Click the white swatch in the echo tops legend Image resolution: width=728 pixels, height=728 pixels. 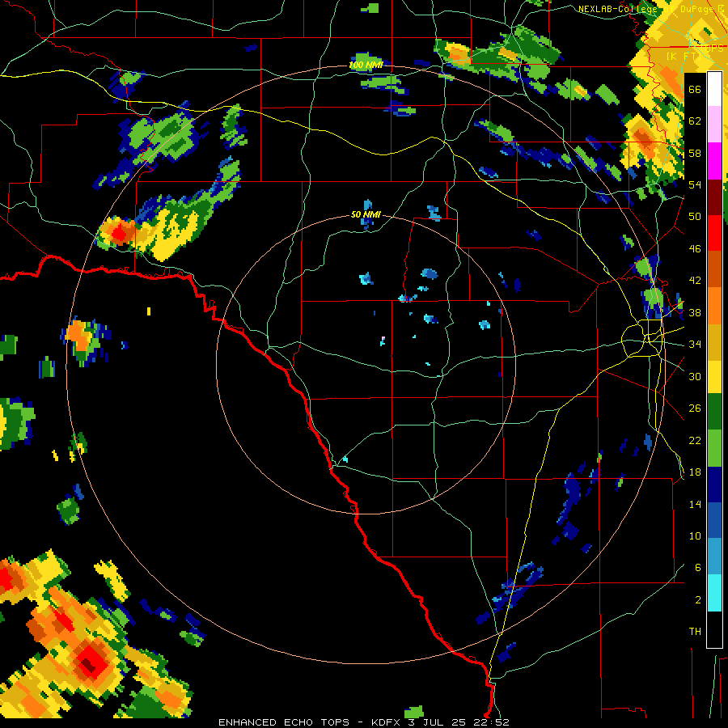pyautogui.click(x=714, y=89)
